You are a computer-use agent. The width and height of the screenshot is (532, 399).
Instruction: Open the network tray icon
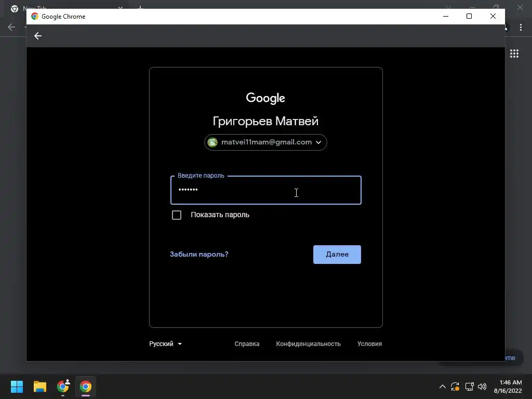pos(469,387)
